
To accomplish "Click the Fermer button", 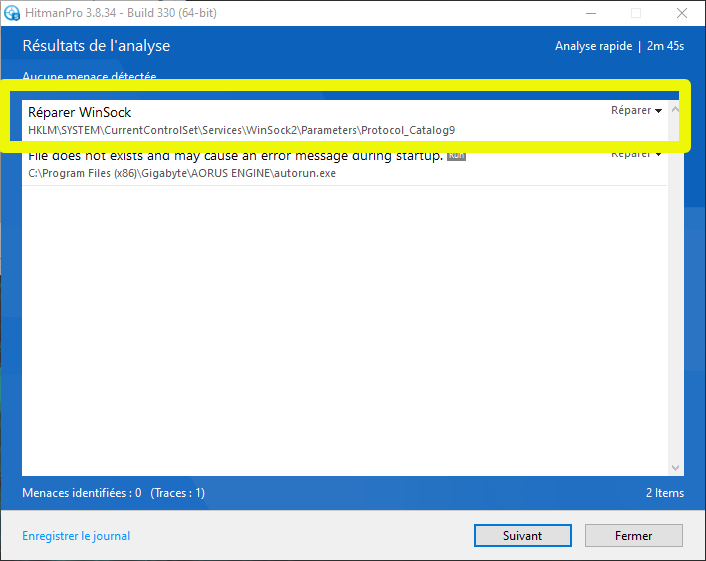I will click(x=634, y=535).
